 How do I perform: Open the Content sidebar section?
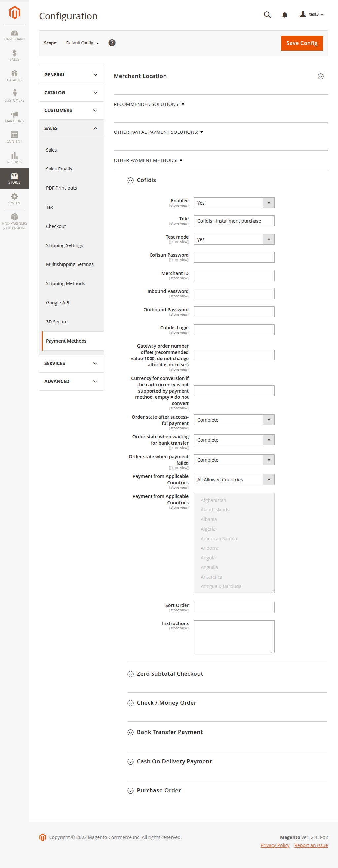tap(14, 137)
